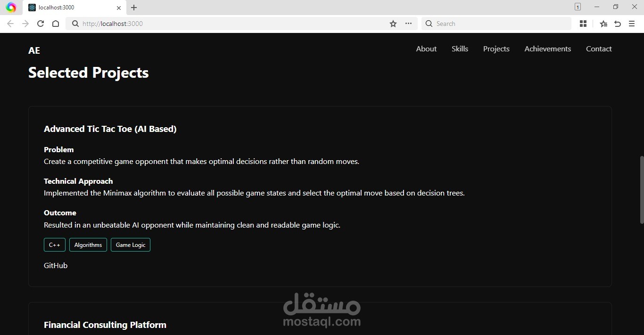The image size is (644, 335).
Task: Open the Tic Tac Toe GitHub link
Action: pyautogui.click(x=56, y=266)
